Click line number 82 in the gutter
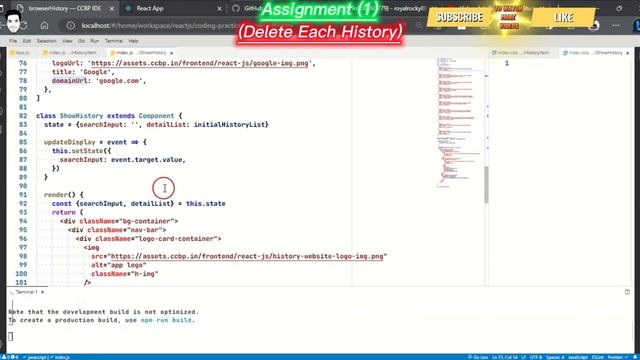Image resolution: width=640 pixels, height=360 pixels. coord(22,116)
